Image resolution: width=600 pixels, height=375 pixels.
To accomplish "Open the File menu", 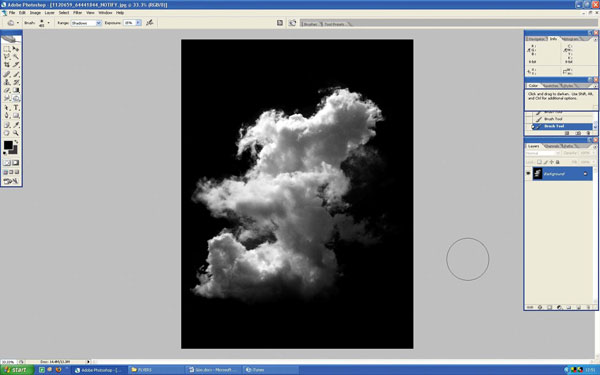I will click(12, 13).
